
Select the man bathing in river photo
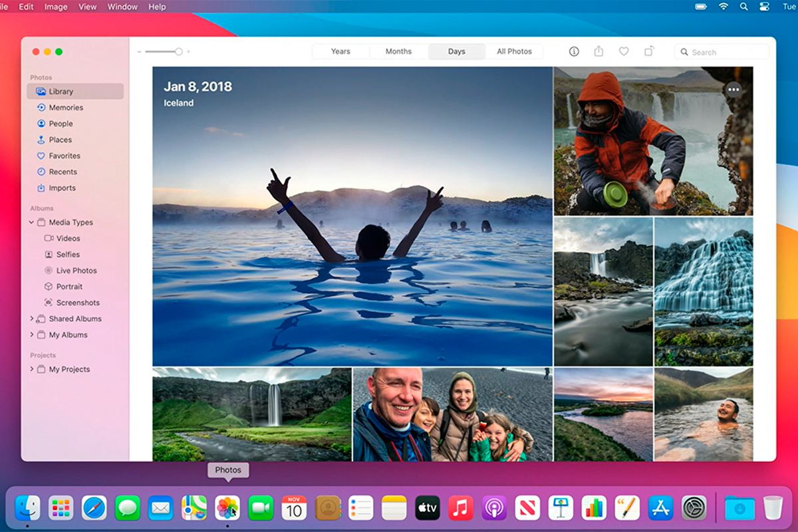pos(704,415)
